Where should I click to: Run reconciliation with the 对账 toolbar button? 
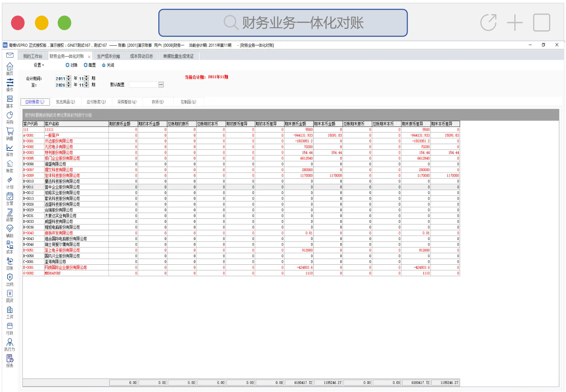click(71, 65)
